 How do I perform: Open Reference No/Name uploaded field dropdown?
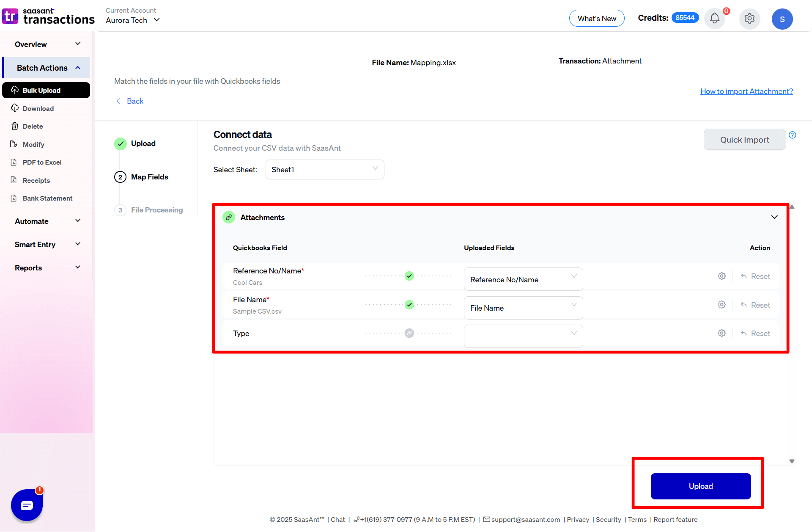point(523,279)
